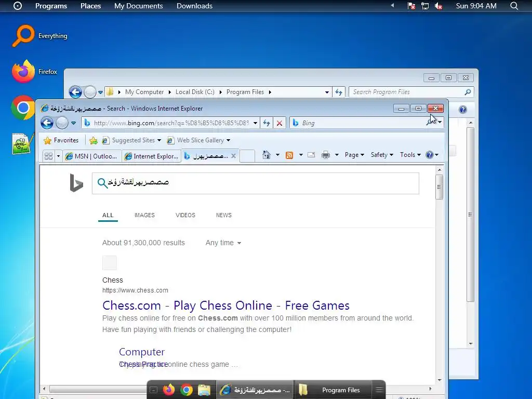
Task: Click the Internet Explorer back button
Action: [47, 123]
